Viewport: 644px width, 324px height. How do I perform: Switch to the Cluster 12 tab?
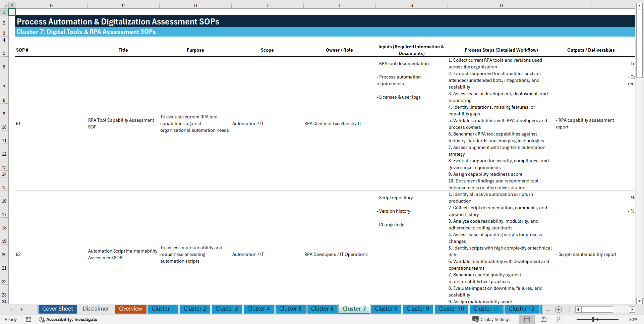522,309
